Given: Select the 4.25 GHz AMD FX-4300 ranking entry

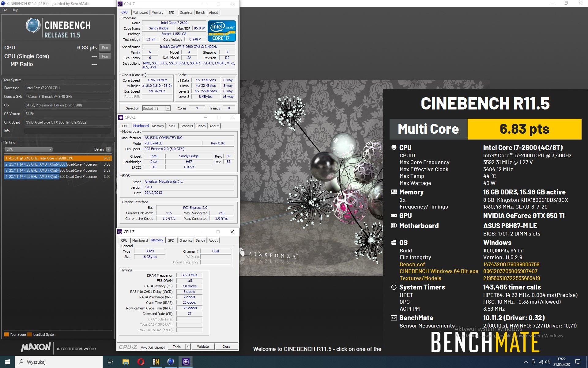Looking at the screenshot, I should [x=58, y=177].
